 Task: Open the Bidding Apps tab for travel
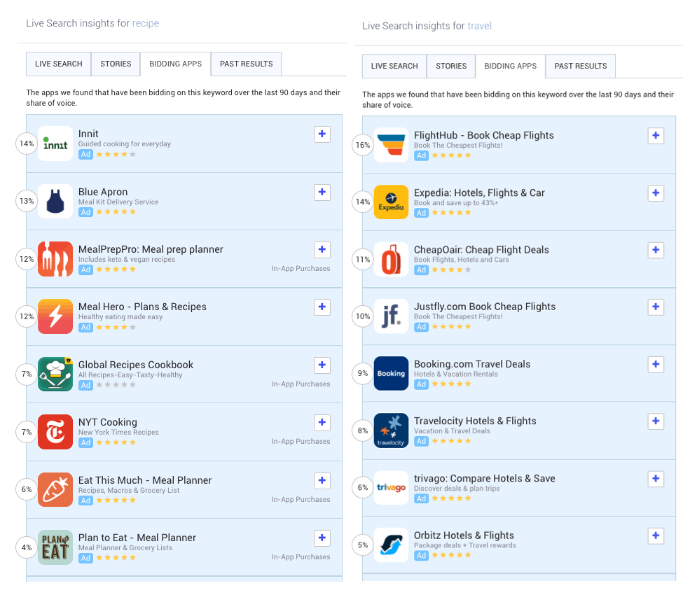click(x=510, y=66)
